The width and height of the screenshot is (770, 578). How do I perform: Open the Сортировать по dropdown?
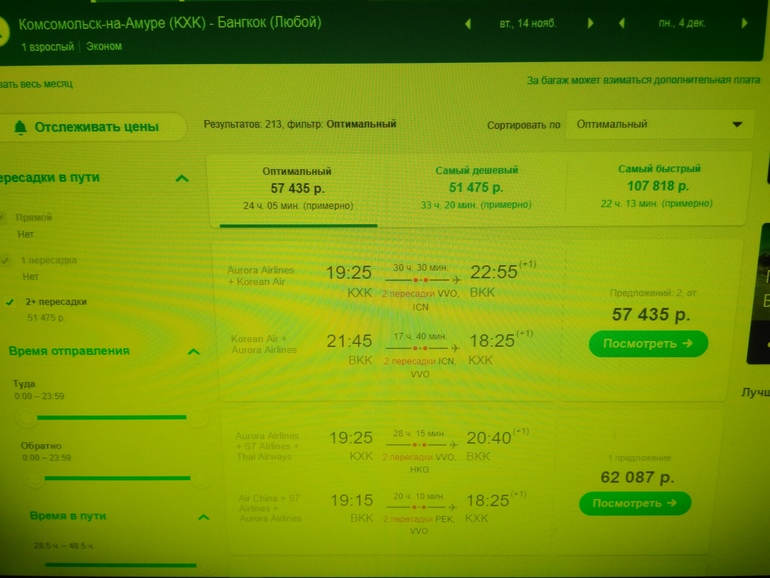click(659, 125)
